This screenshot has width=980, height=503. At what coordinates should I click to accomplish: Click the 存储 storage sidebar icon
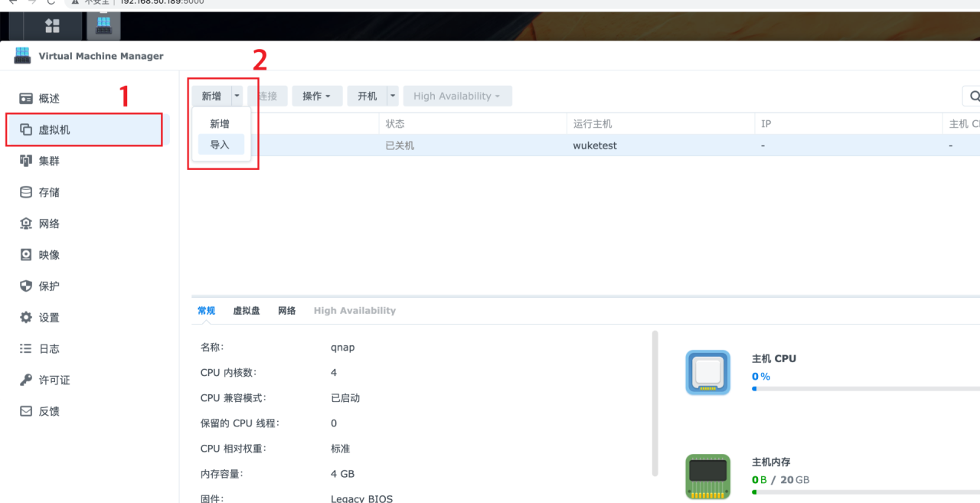pos(26,192)
